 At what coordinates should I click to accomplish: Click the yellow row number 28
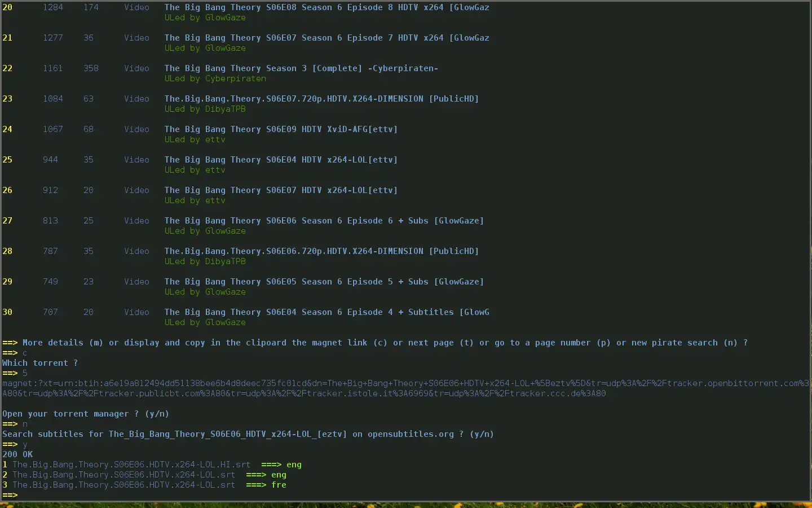(x=7, y=251)
